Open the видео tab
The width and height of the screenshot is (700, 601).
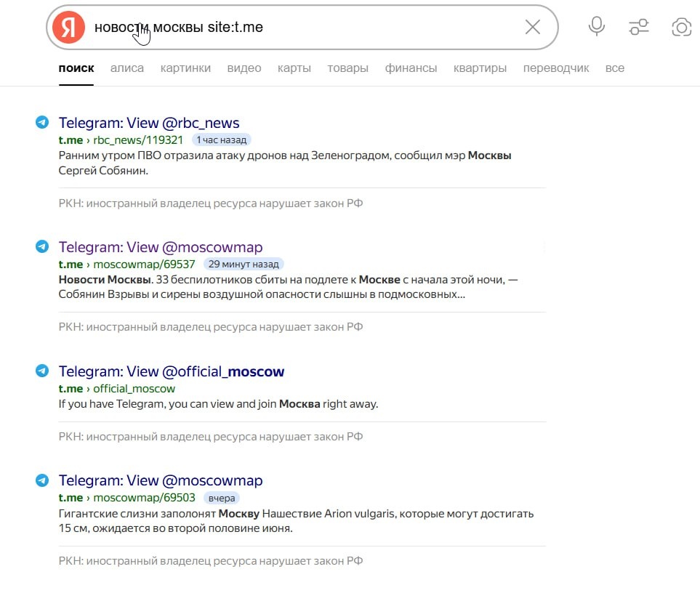click(x=244, y=68)
